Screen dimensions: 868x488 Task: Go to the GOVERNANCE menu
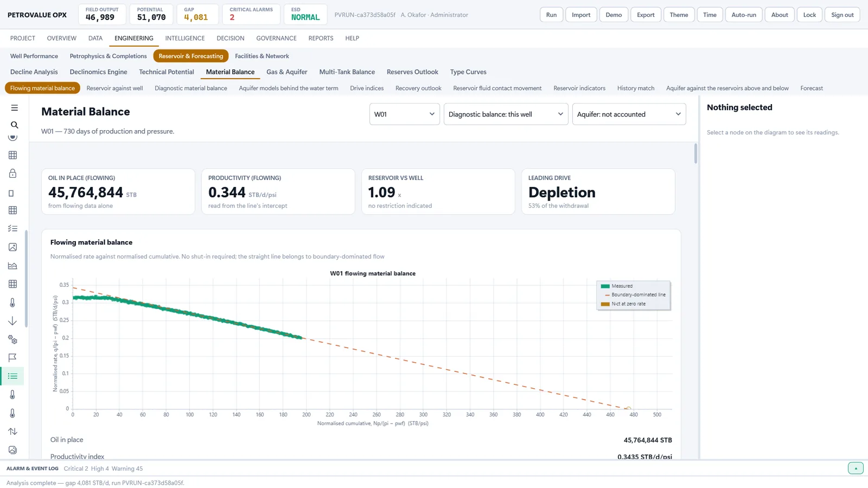tap(276, 38)
